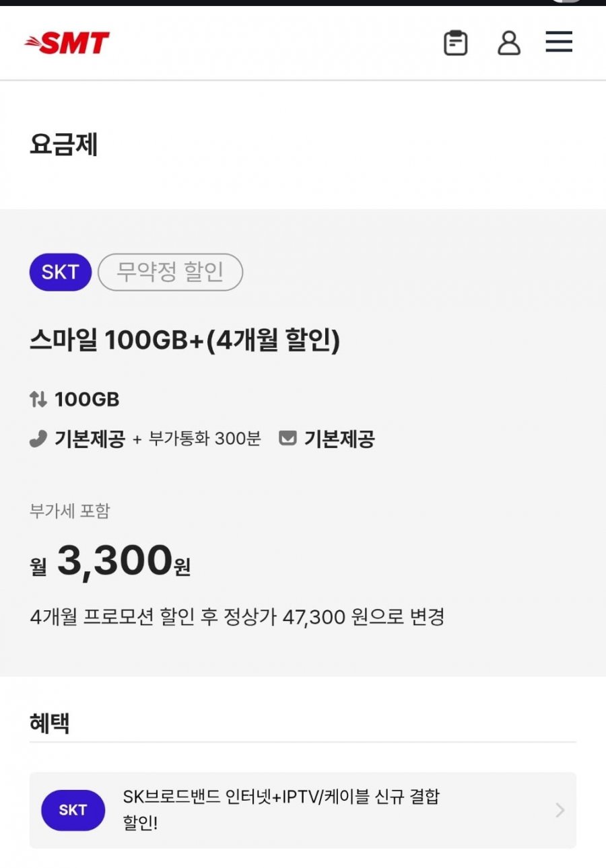Click the 4개월 프로모션 할인 notice text

click(237, 617)
